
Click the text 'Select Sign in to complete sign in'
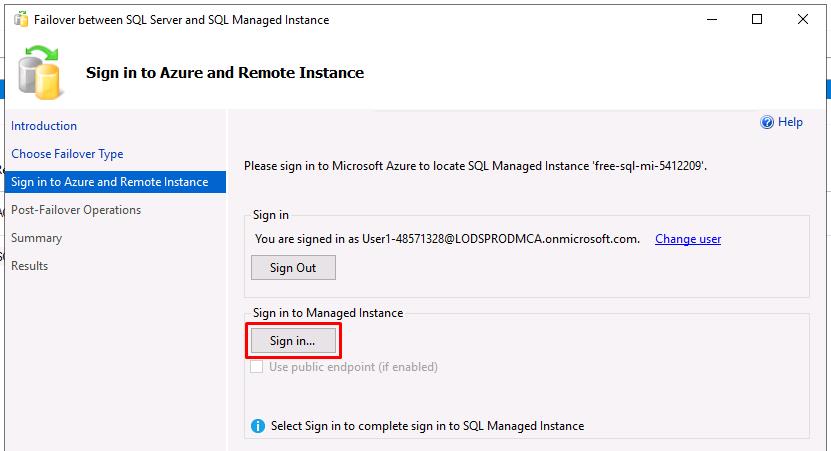point(427,426)
